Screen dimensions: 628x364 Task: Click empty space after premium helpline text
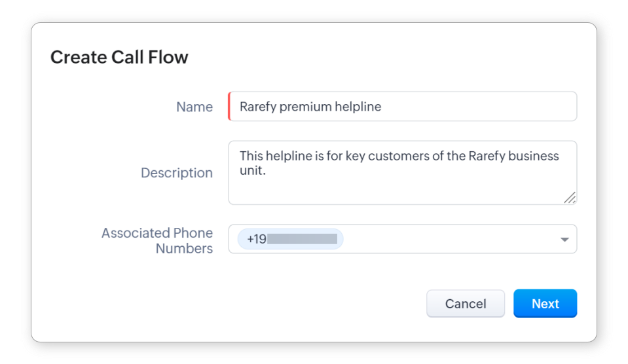pos(478,107)
